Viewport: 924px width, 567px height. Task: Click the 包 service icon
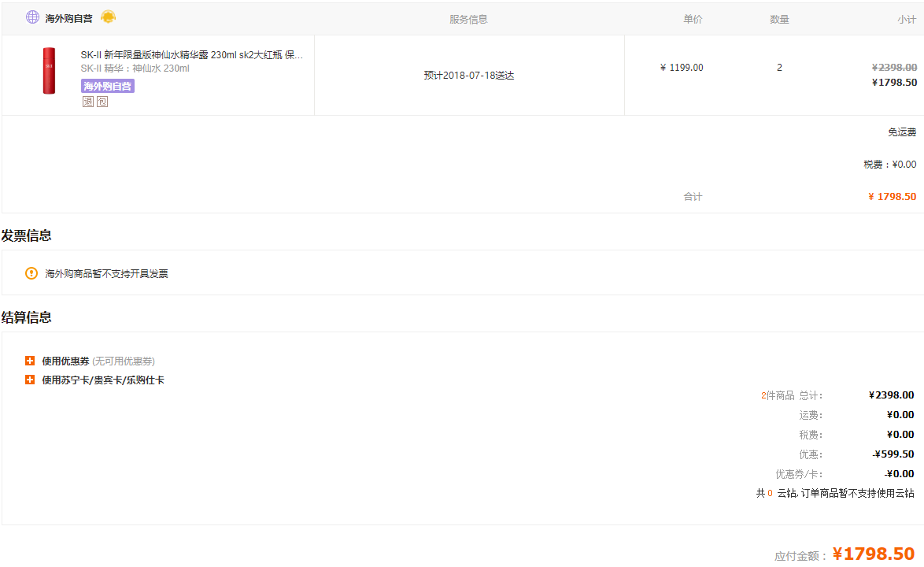point(102,102)
